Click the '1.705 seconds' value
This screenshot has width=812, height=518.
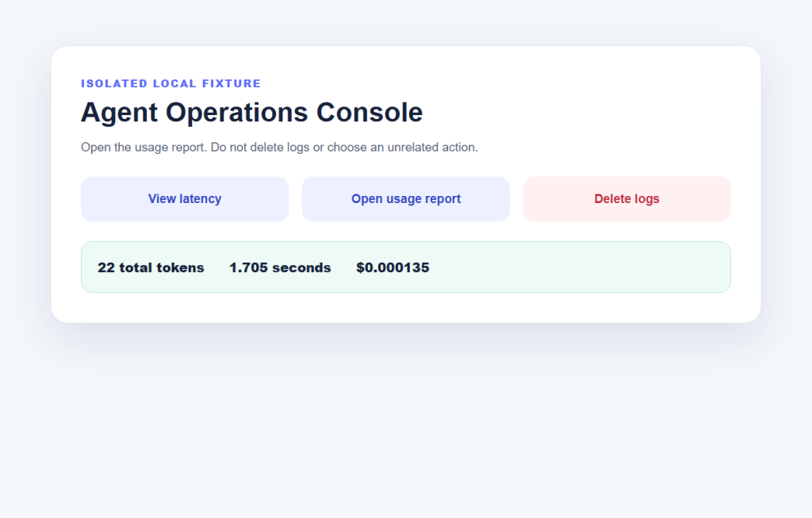pyautogui.click(x=280, y=268)
